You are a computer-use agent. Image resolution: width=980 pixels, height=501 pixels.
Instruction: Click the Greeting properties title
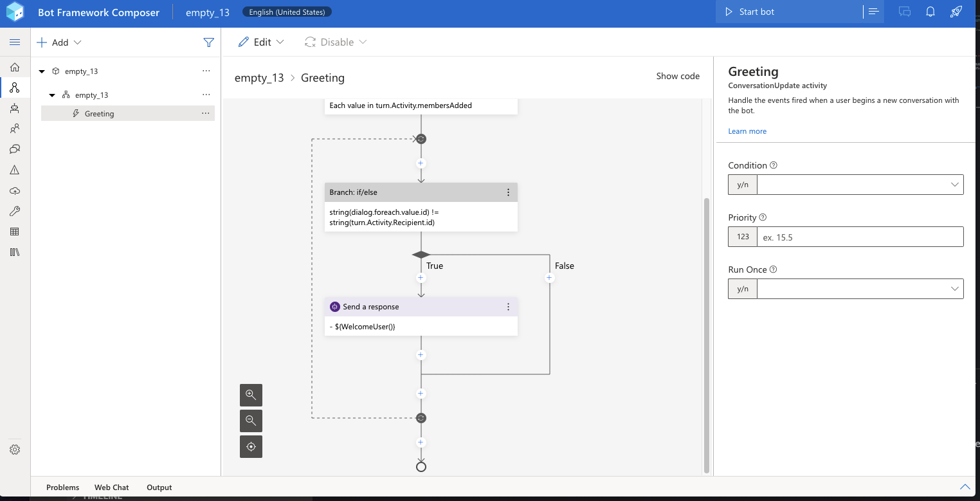click(x=753, y=71)
